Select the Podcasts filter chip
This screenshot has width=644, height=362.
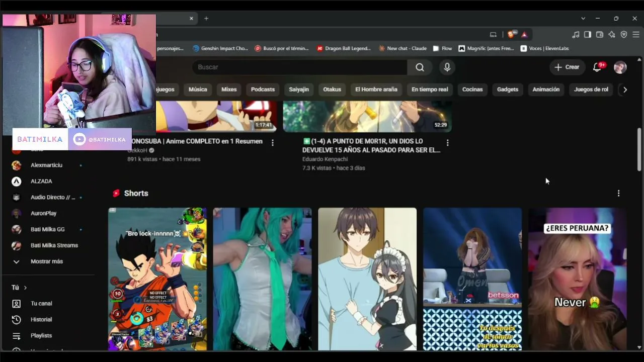point(263,89)
